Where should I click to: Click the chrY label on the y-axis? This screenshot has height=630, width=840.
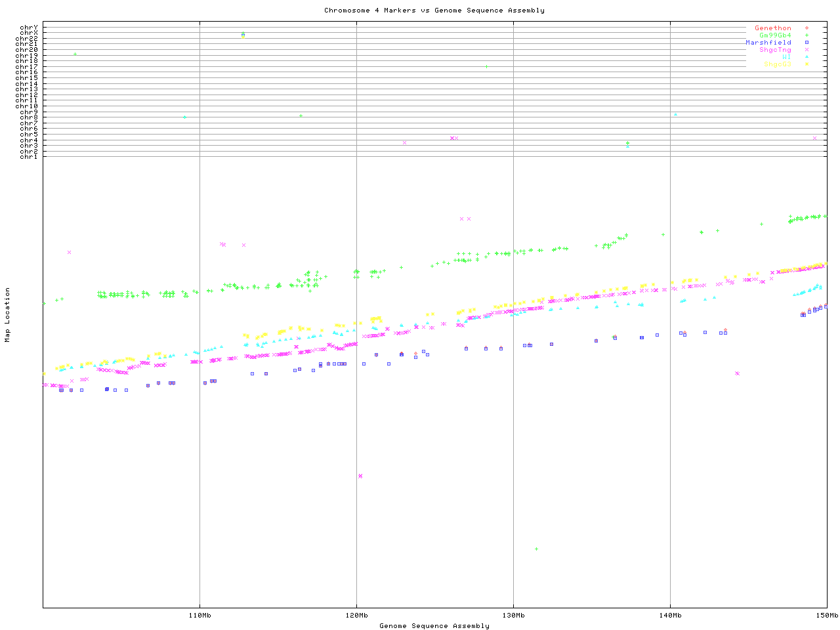click(x=28, y=27)
